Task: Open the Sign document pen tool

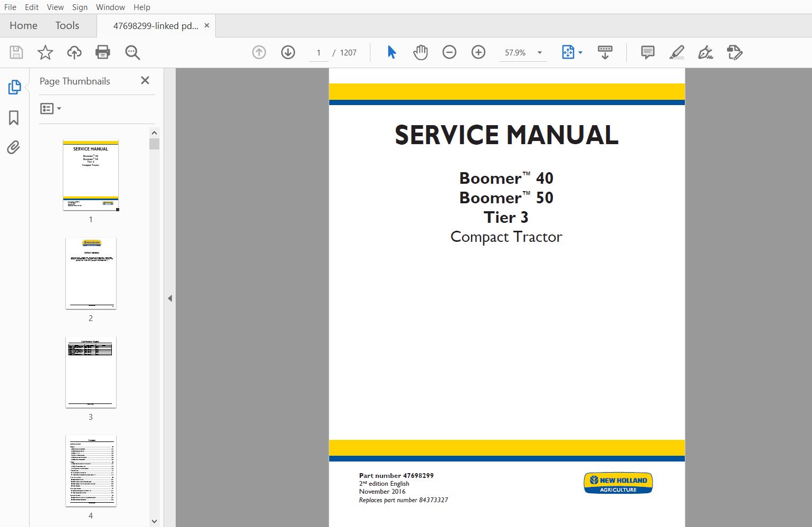Action: (706, 52)
